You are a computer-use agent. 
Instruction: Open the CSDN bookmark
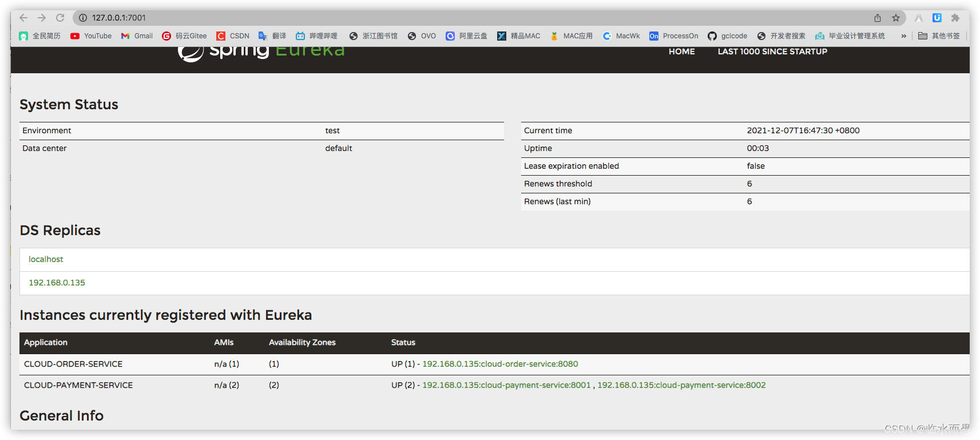point(233,36)
